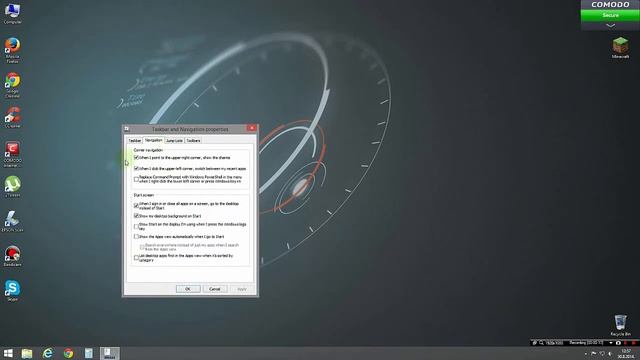The image size is (640, 360).
Task: Open the COMODO Internet Security desktop shortcut
Action: tap(12, 154)
